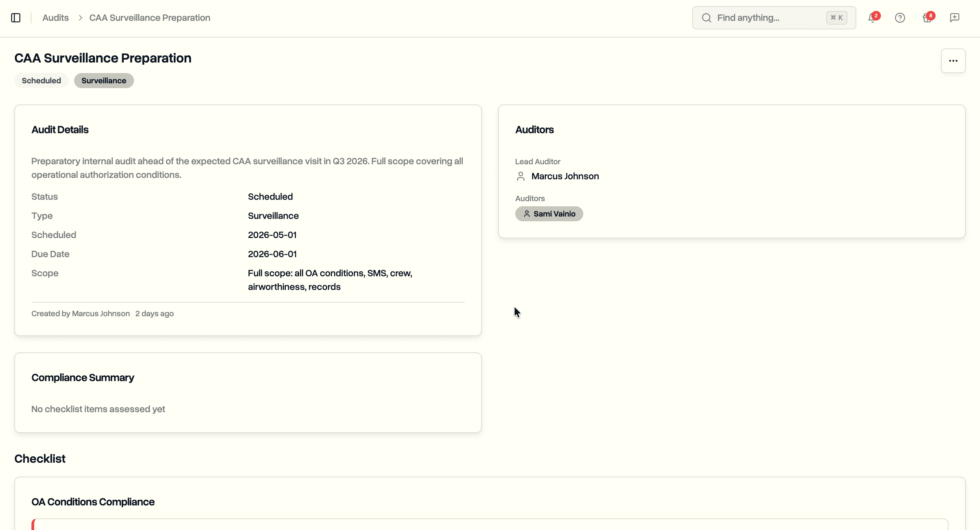Viewport: 980px width, 530px height.
Task: Select the Sami Vainio auditor chip
Action: click(549, 213)
